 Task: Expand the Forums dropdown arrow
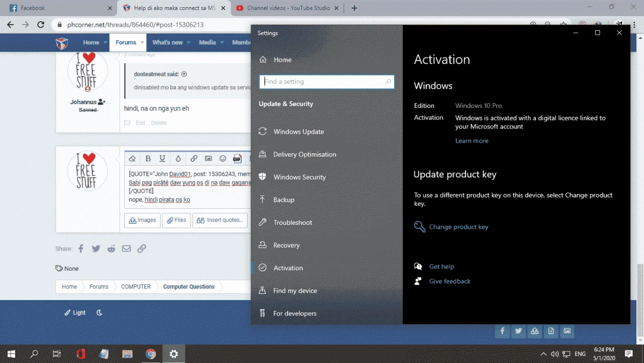142,43
